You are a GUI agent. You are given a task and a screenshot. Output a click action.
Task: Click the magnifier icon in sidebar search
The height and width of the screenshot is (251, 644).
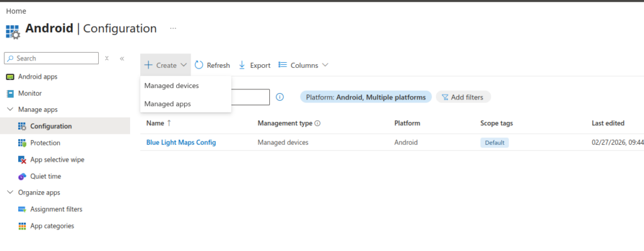tap(10, 59)
